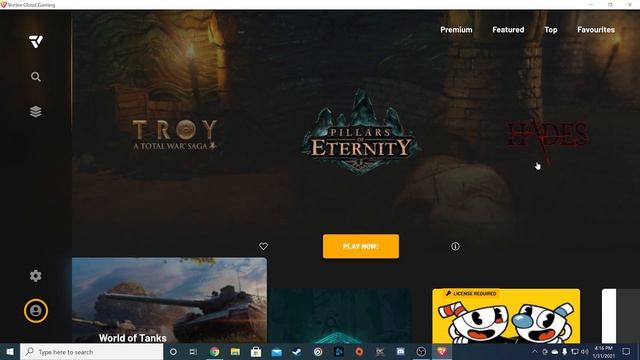Open the network icon in system tray
The width and height of the screenshot is (640, 360).
click(575, 352)
